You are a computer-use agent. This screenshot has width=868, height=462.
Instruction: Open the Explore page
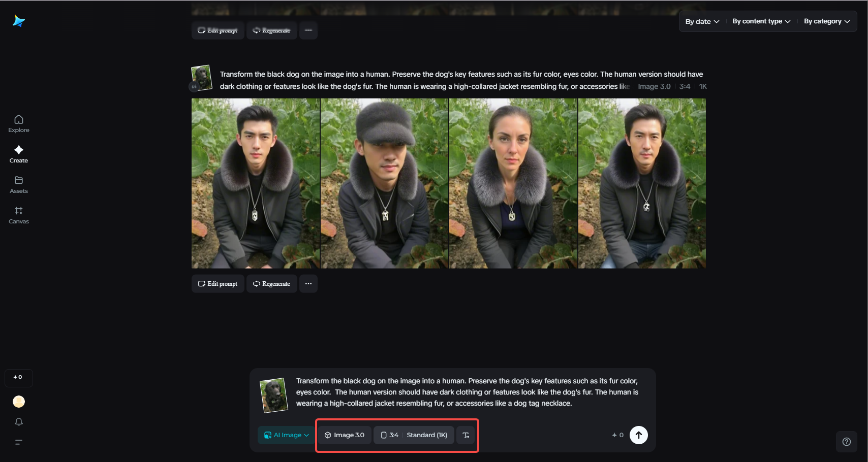click(x=19, y=124)
